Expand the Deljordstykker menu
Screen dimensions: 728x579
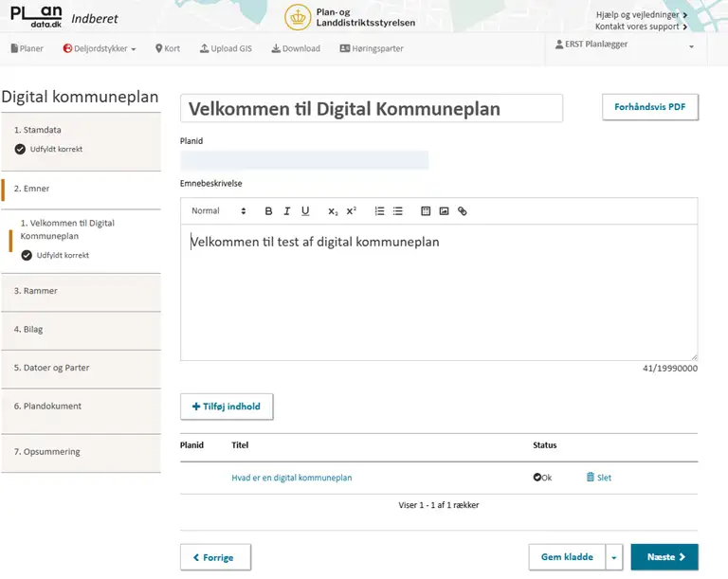[x=100, y=48]
